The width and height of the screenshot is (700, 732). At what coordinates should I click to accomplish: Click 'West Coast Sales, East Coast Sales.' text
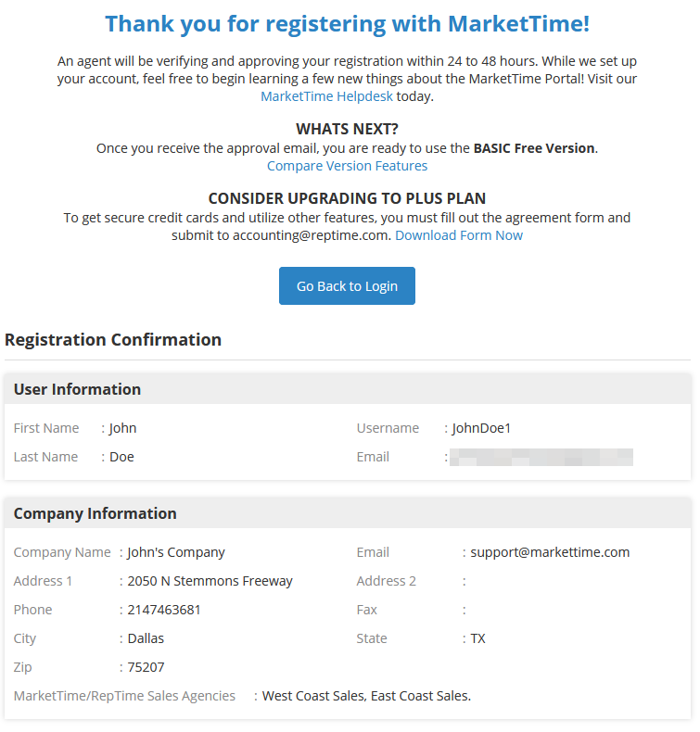pos(366,696)
